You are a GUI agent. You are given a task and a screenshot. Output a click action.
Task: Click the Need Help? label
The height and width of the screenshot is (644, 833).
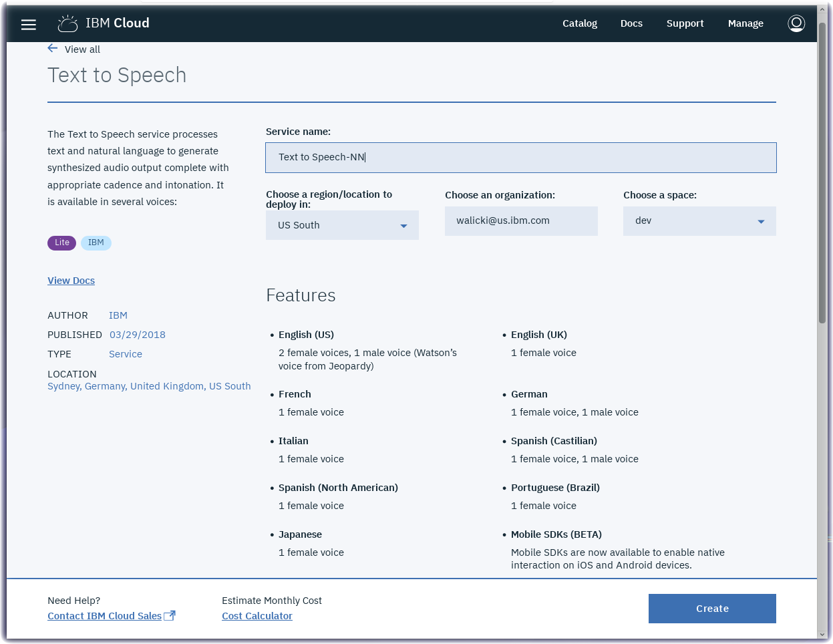pos(73,601)
